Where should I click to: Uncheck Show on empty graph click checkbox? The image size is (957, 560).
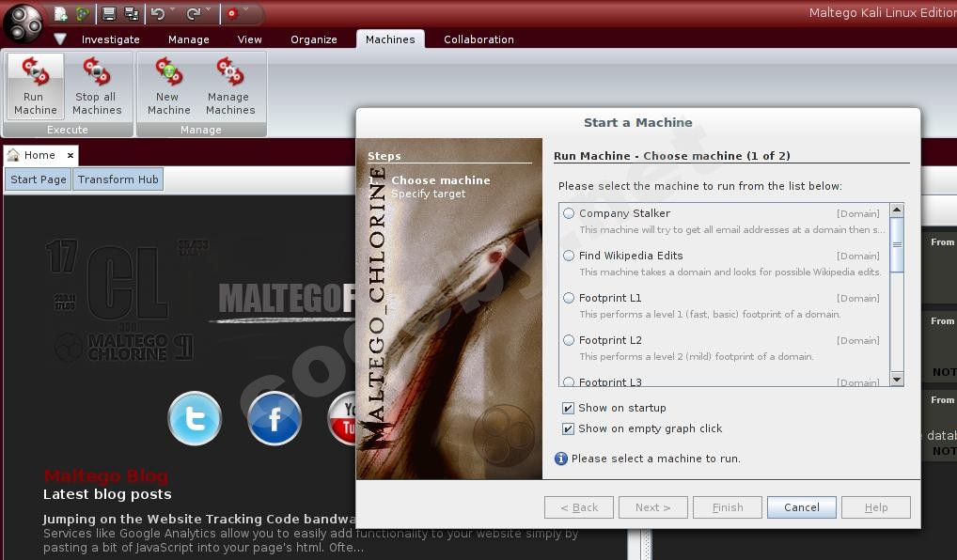point(568,428)
